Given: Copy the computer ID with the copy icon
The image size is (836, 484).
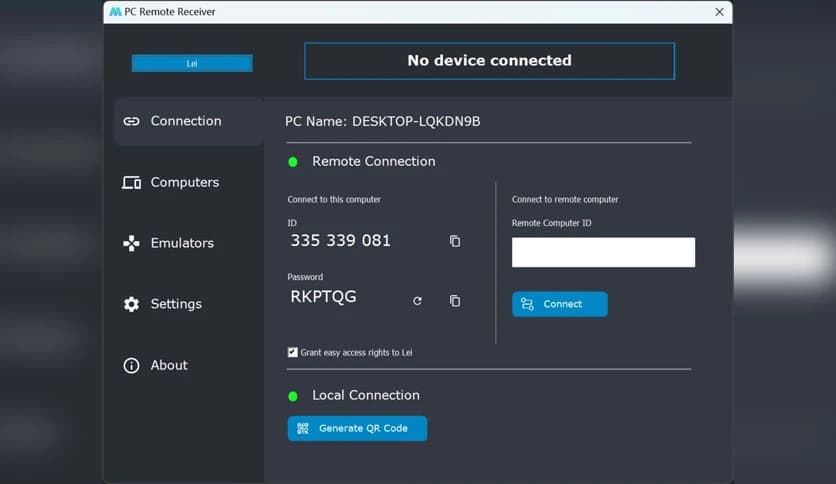Looking at the screenshot, I should click(x=455, y=241).
